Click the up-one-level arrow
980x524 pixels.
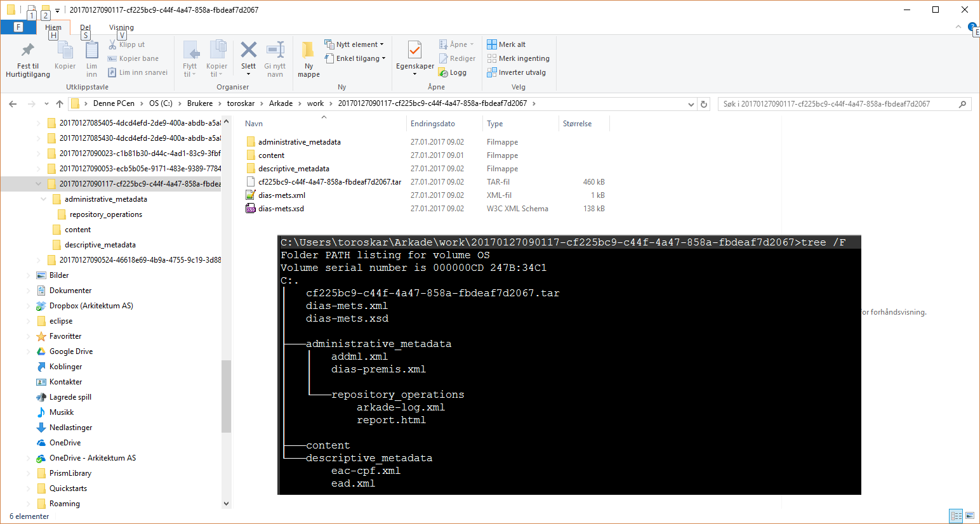(x=60, y=103)
